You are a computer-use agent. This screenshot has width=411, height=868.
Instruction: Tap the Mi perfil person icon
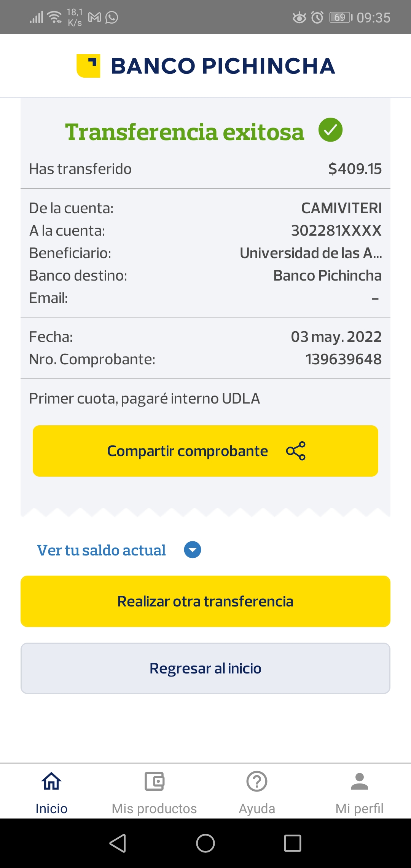[x=359, y=781]
